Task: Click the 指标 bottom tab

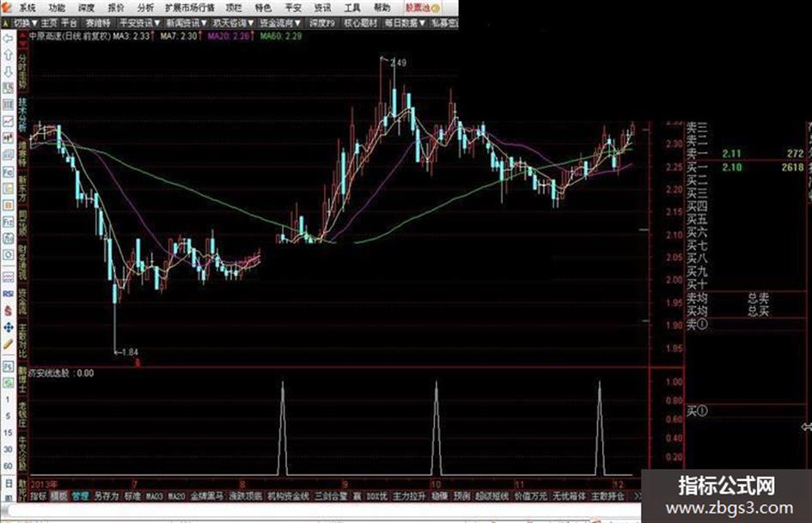Action: (x=38, y=496)
